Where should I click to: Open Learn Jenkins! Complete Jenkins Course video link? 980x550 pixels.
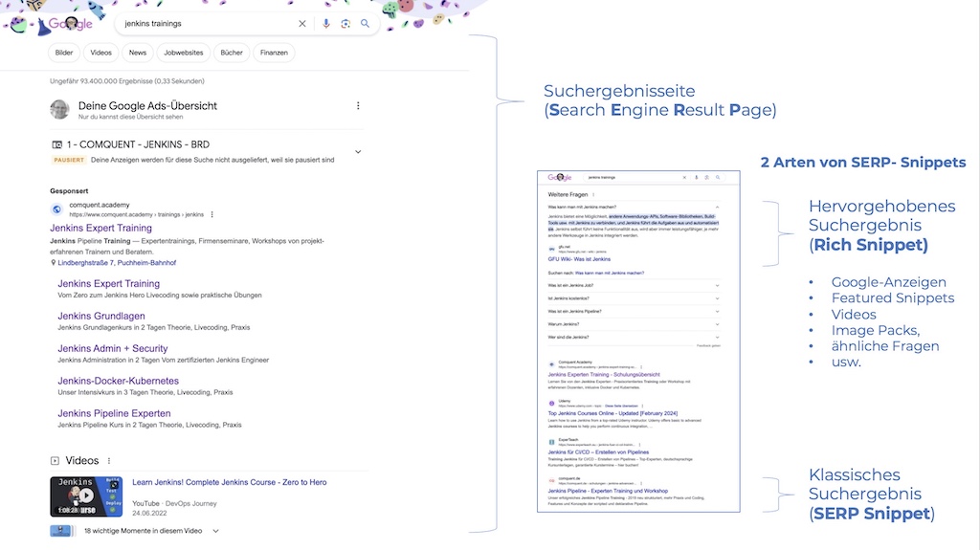[230, 482]
